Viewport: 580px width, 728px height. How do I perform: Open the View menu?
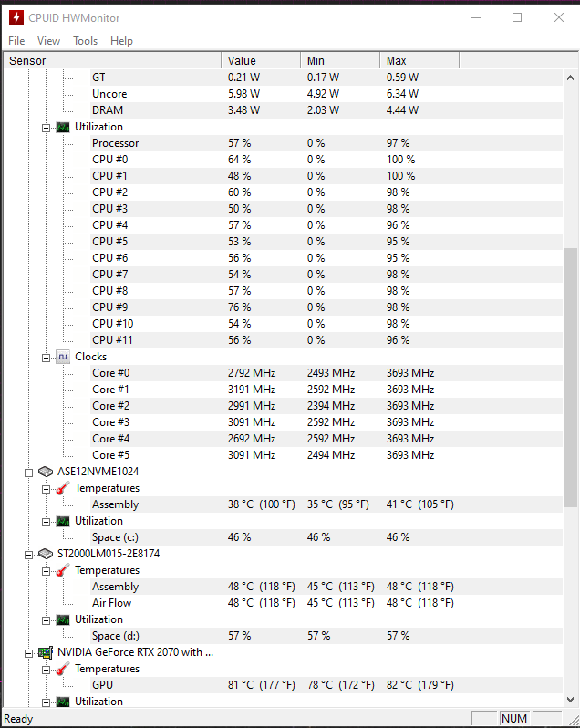click(48, 41)
